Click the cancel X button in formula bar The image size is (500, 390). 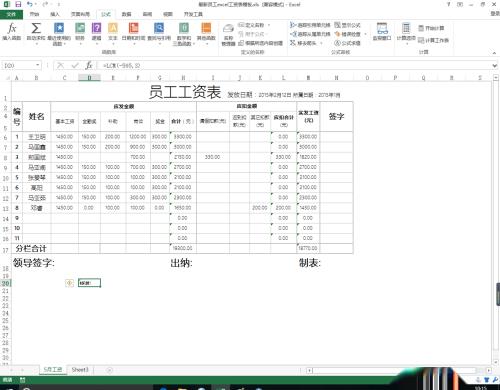point(60,65)
